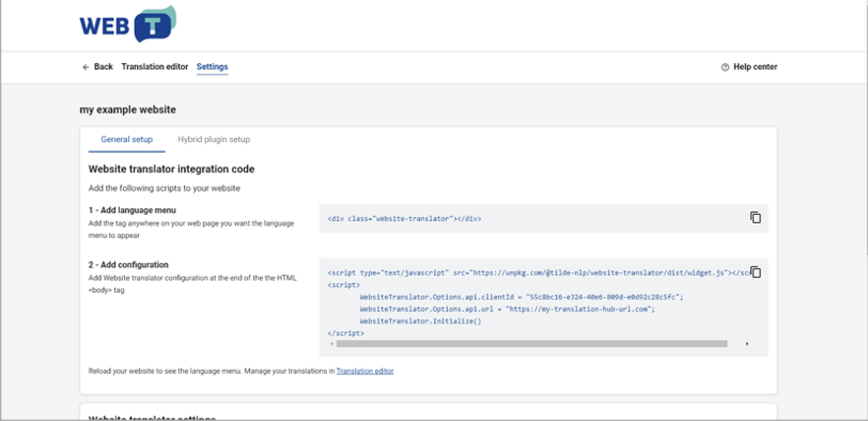Screen dimensions: 868x421
Task: Click the widget.js script src line
Action: coord(539,273)
